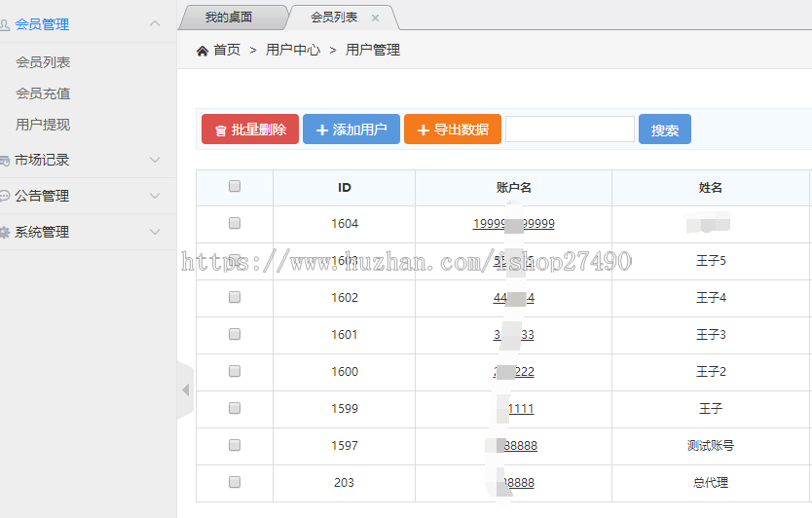Viewport: 812px width, 518px height.
Task: Open account link for ID 1601
Action: (x=514, y=335)
